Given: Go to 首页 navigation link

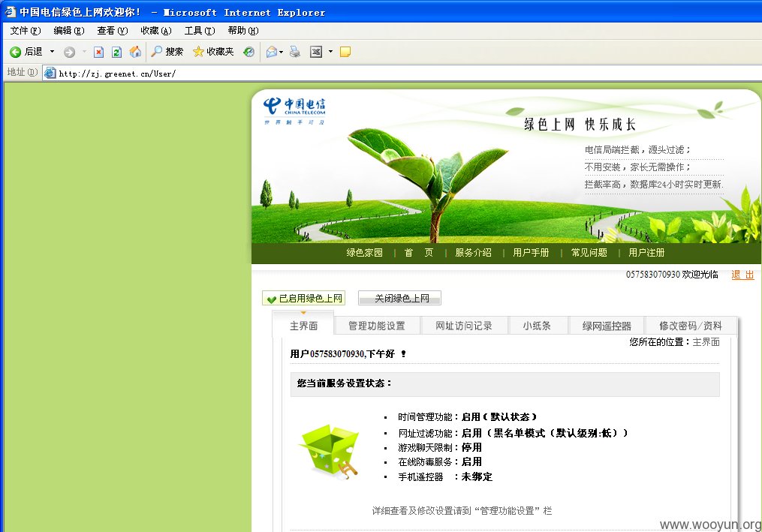Looking at the screenshot, I should (x=418, y=253).
